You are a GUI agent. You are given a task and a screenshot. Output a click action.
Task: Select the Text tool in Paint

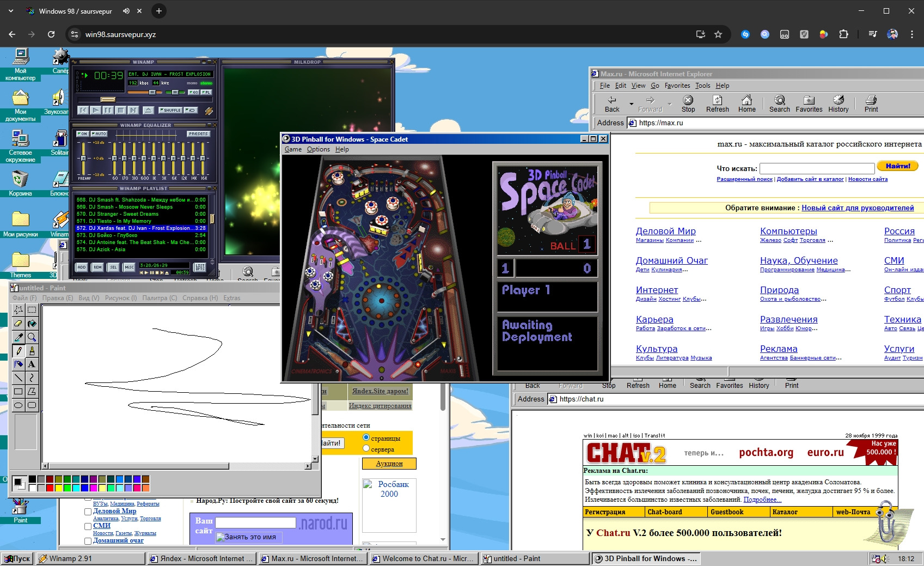click(32, 364)
